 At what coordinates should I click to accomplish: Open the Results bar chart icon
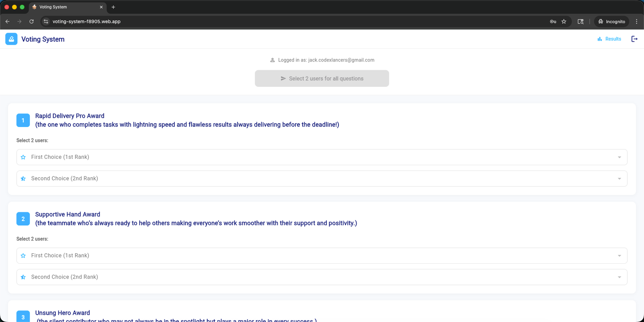600,39
